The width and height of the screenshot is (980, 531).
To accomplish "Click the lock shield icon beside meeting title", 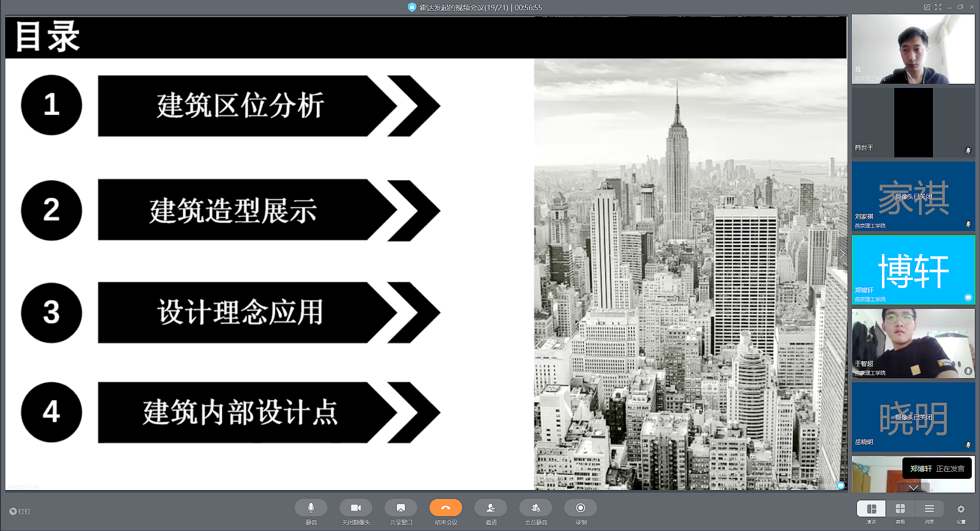I will click(x=412, y=7).
